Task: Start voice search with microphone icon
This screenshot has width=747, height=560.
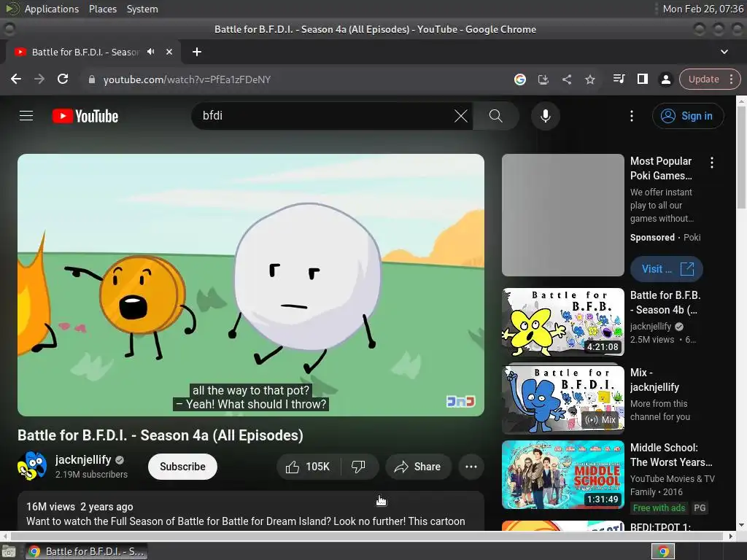Action: tap(546, 116)
